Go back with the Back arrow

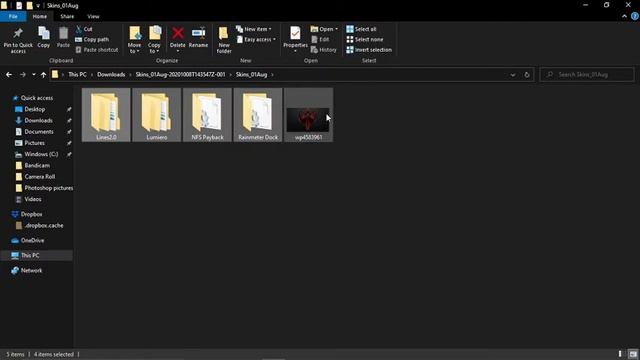click(9, 75)
